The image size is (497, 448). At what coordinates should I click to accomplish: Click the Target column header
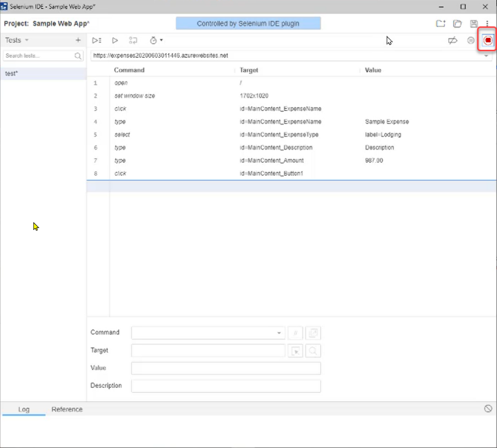pos(249,70)
